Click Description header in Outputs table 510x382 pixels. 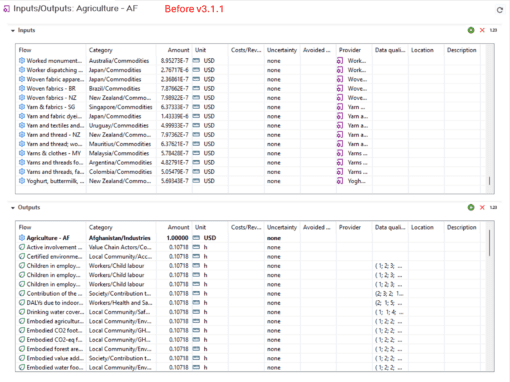coord(462,227)
